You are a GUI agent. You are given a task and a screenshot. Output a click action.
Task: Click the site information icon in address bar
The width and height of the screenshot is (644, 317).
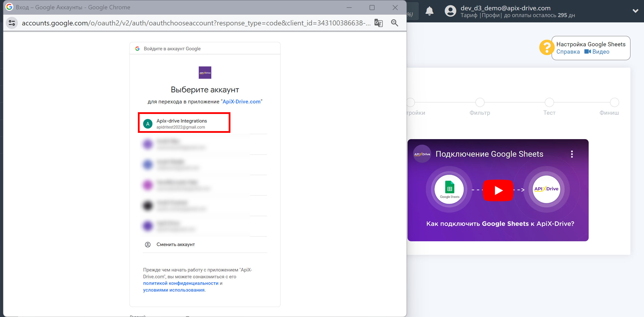click(x=12, y=23)
